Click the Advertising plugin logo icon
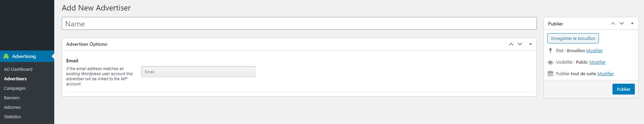Image resolution: width=644 pixels, height=124 pixels. tap(6, 56)
